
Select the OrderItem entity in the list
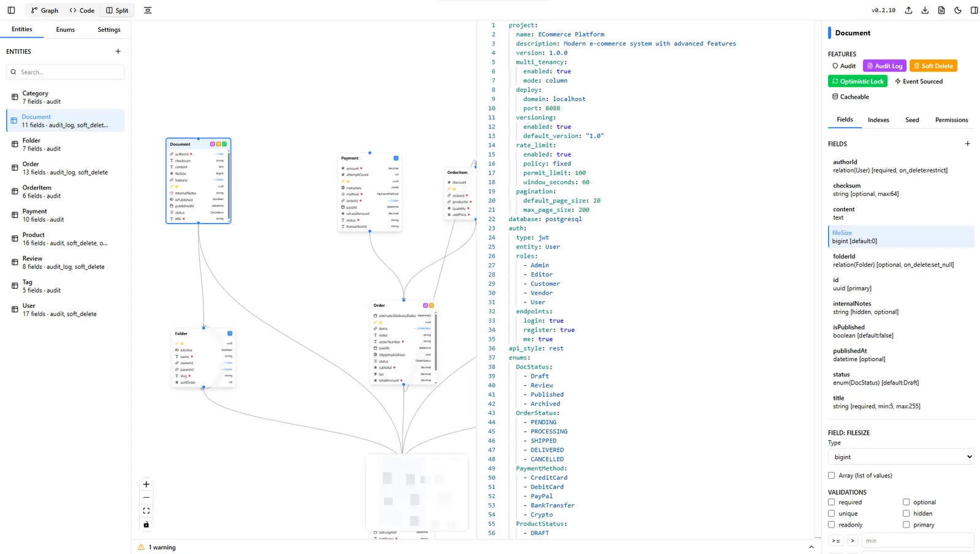66,192
